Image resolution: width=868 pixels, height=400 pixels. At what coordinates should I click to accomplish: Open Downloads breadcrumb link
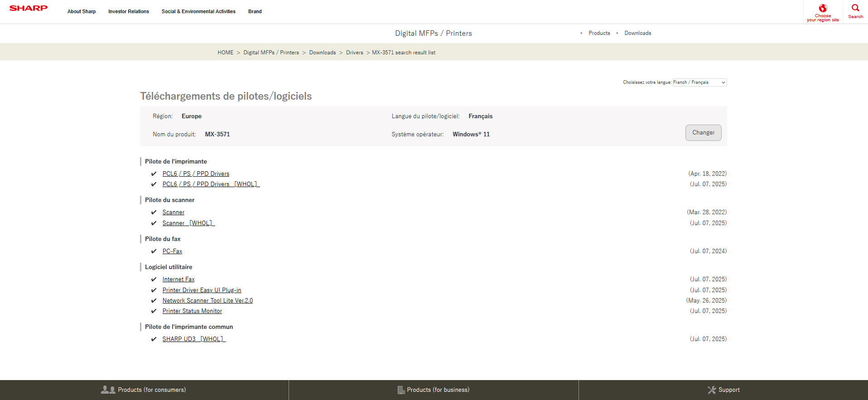click(x=323, y=53)
